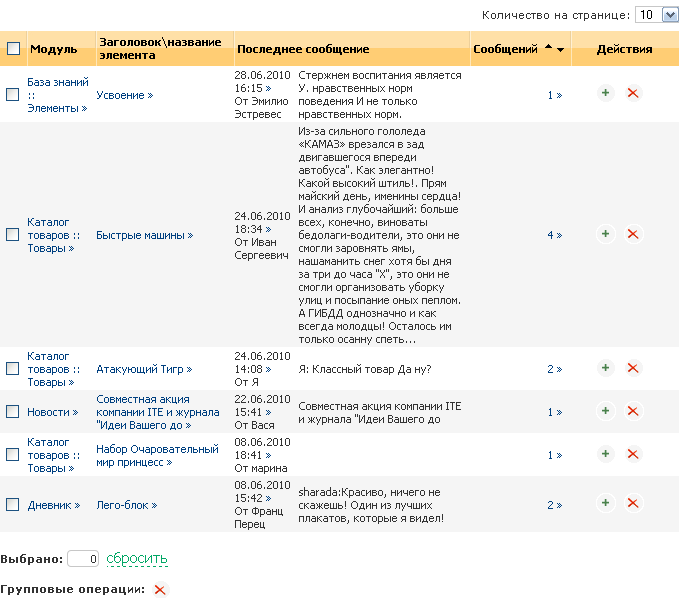
Task: Click green plus icon for Атакующий Тигр row
Action: coord(605,369)
